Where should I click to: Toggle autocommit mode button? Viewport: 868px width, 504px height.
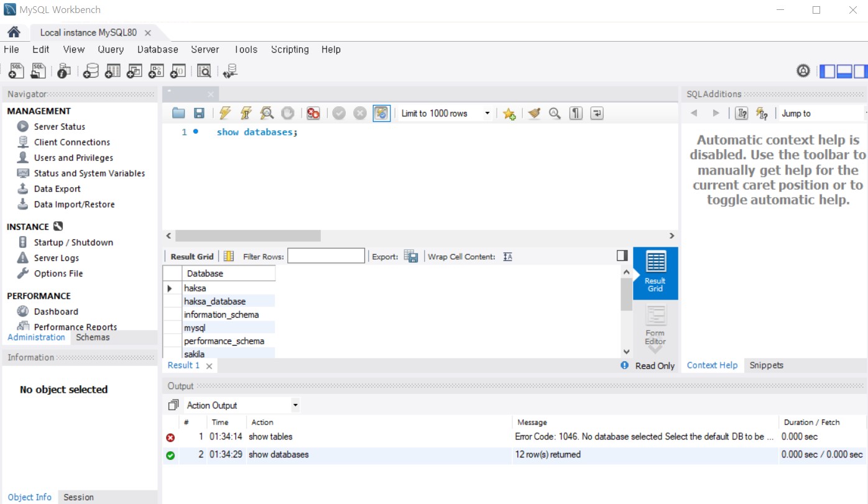[x=381, y=113]
